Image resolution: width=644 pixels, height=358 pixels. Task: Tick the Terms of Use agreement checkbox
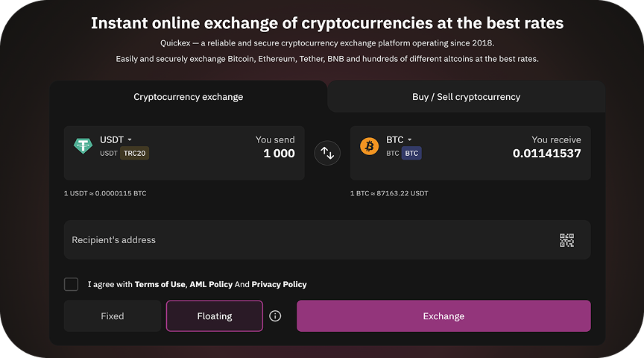pos(71,284)
